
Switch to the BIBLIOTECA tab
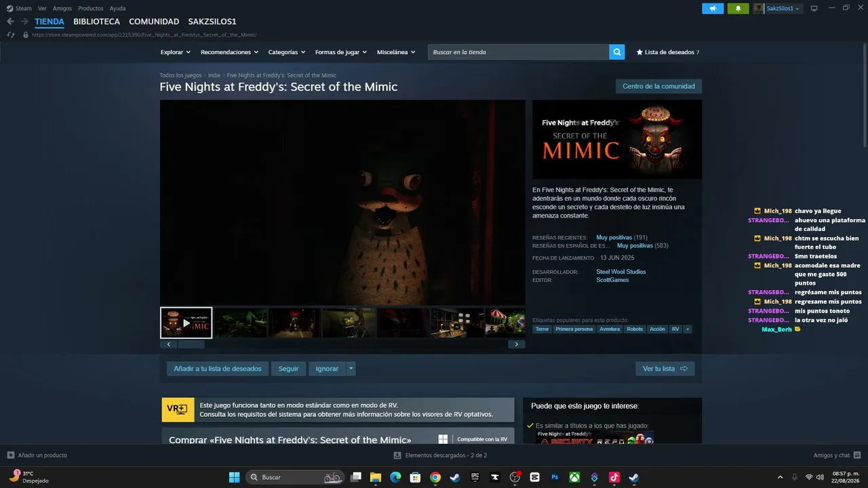(96, 22)
